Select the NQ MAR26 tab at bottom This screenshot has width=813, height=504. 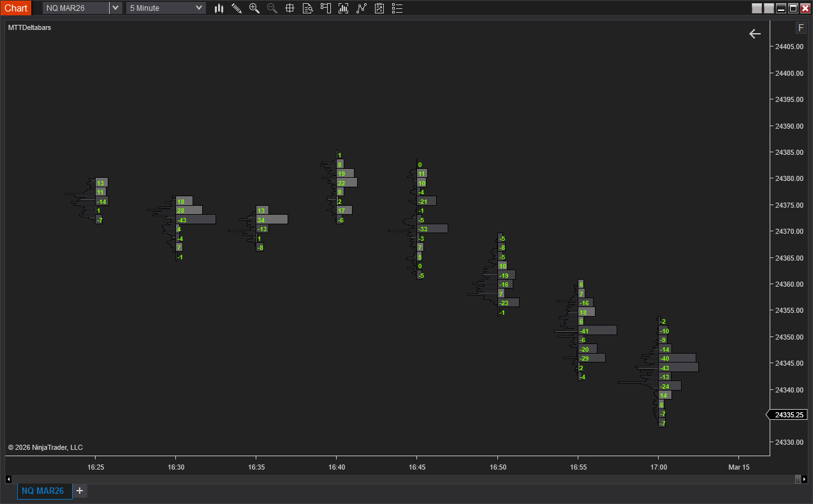pyautogui.click(x=43, y=491)
